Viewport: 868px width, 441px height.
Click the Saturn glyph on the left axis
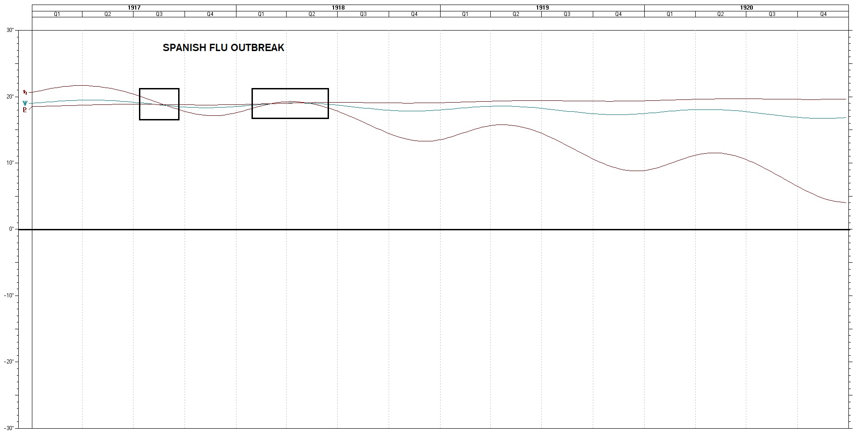pos(25,93)
